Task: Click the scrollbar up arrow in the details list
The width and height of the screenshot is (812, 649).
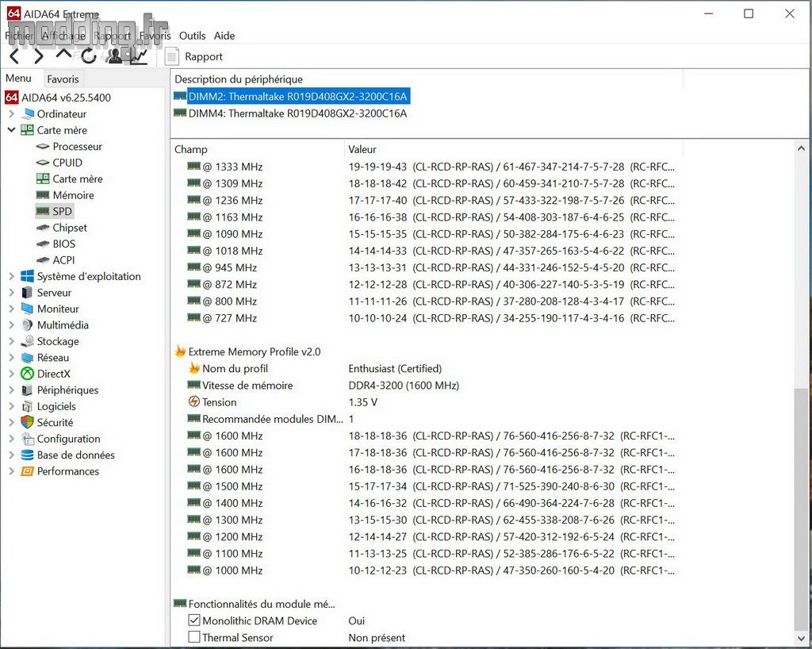Action: [x=801, y=148]
